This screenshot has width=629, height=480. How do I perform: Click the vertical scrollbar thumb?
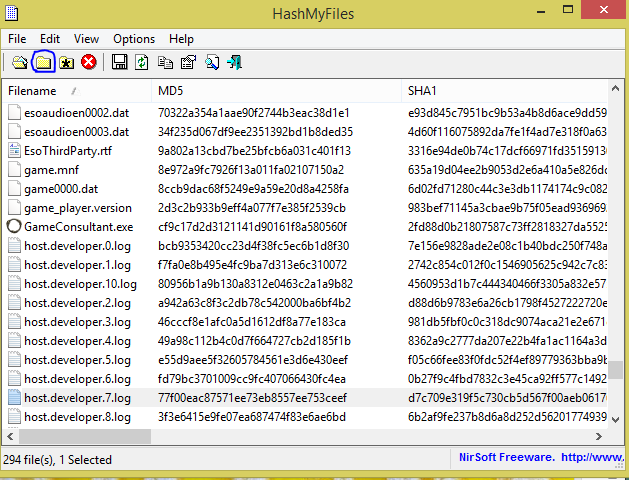615,370
